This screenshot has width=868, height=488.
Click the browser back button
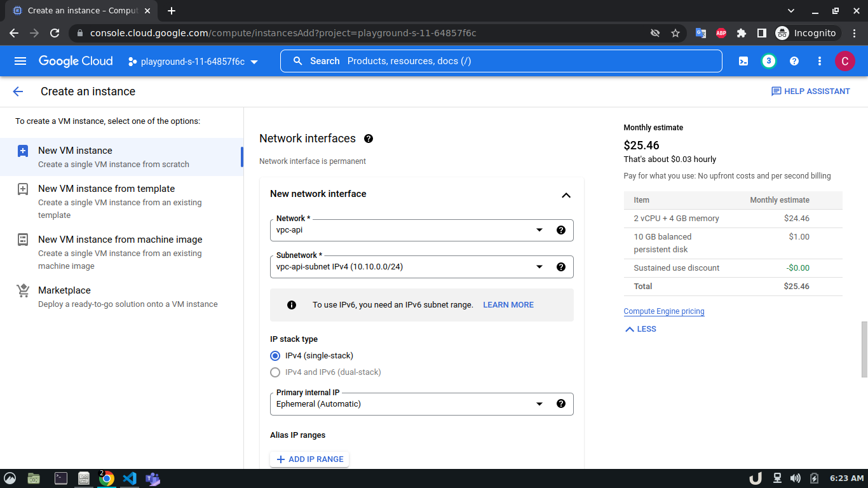(x=14, y=33)
